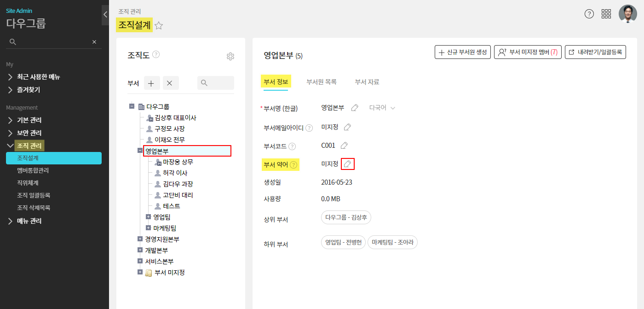
Task: Expand the 영업팀 tree node
Action: [148, 216]
